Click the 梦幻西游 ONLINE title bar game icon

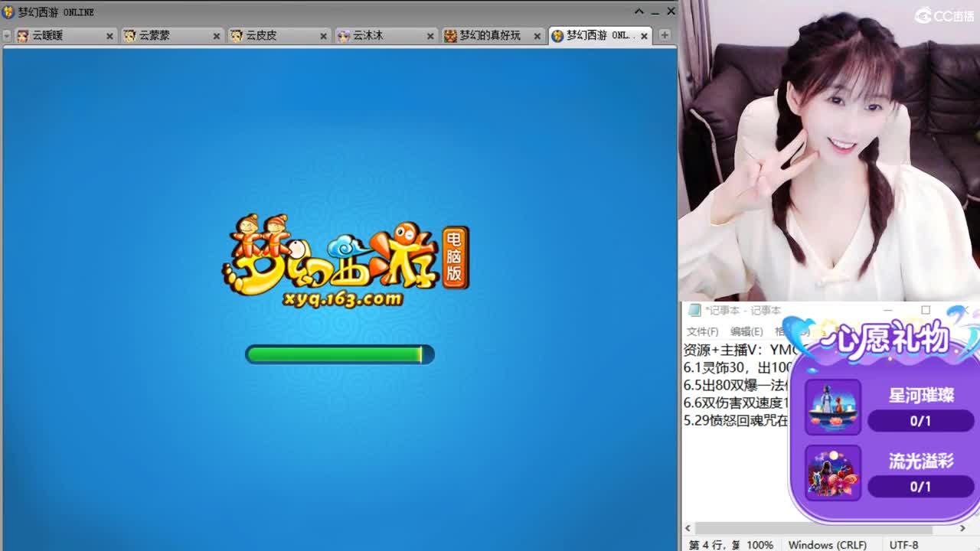pos(8,11)
